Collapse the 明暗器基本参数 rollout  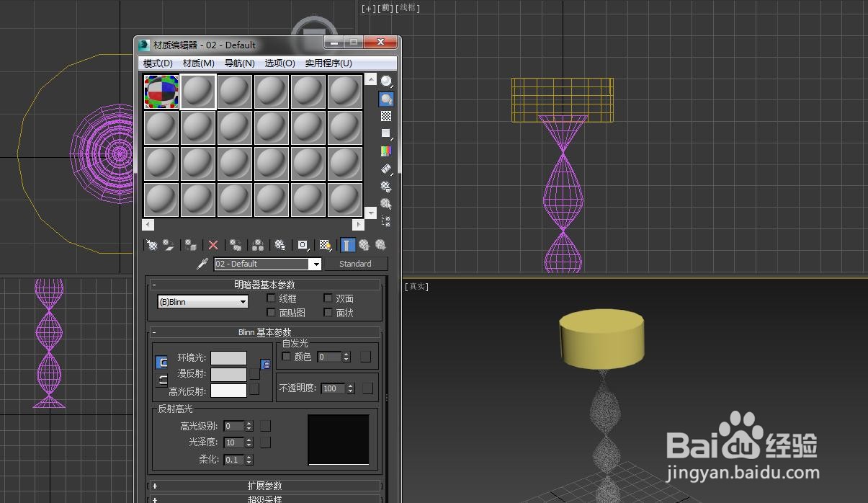point(264,285)
